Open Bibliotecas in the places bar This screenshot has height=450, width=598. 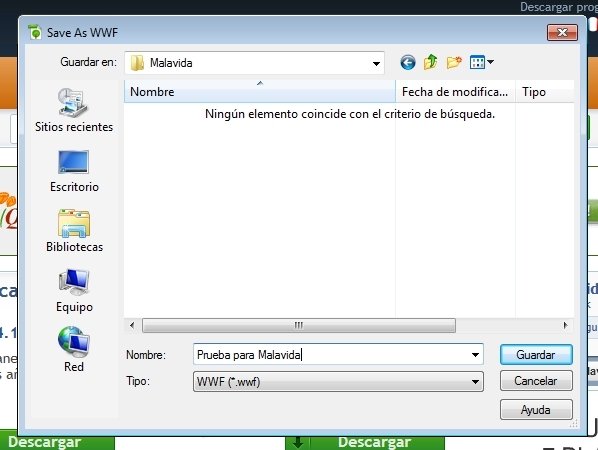tap(74, 231)
